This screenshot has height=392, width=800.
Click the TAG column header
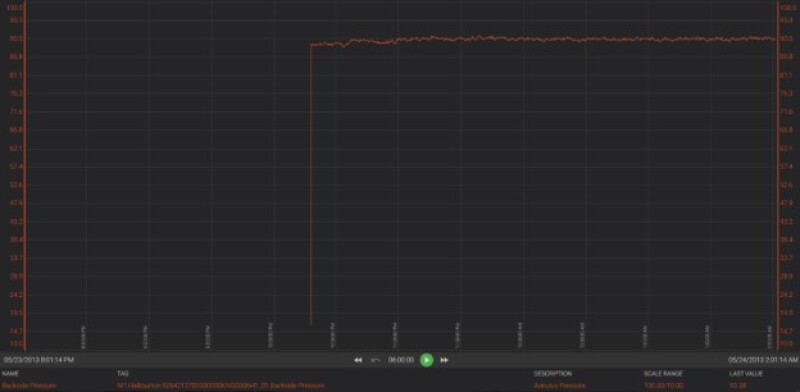(122, 374)
